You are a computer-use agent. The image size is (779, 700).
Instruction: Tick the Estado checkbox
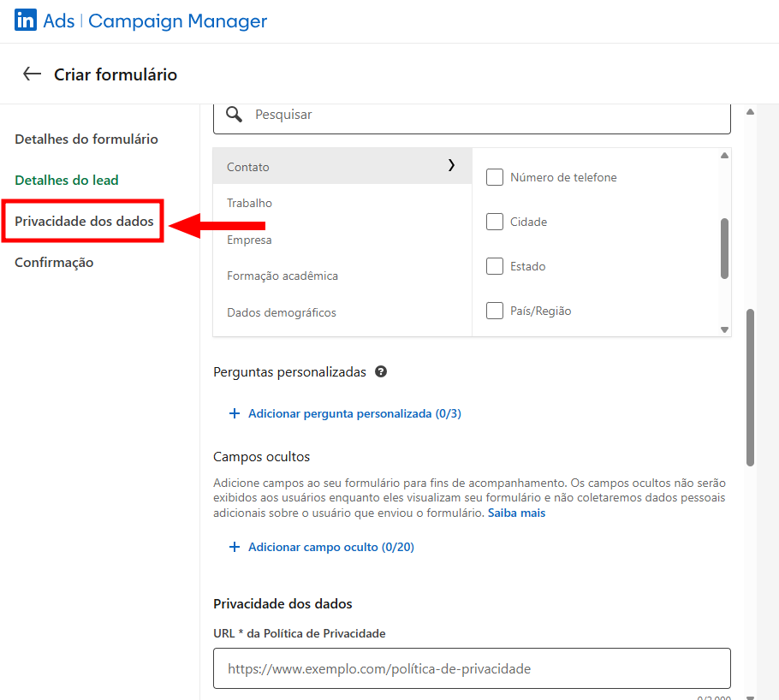click(x=495, y=267)
